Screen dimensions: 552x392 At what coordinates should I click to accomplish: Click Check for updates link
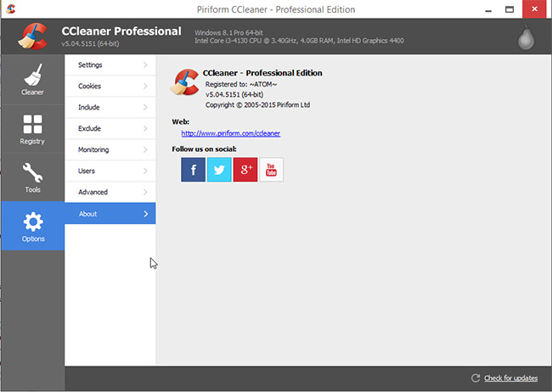(x=510, y=378)
